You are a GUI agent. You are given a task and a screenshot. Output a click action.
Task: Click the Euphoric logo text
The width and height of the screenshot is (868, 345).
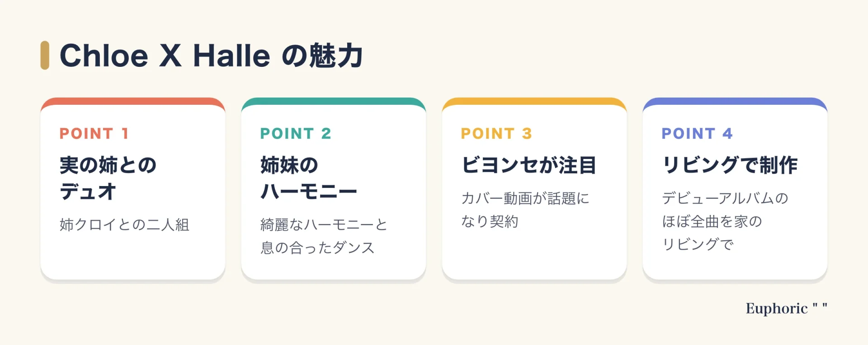click(x=787, y=308)
